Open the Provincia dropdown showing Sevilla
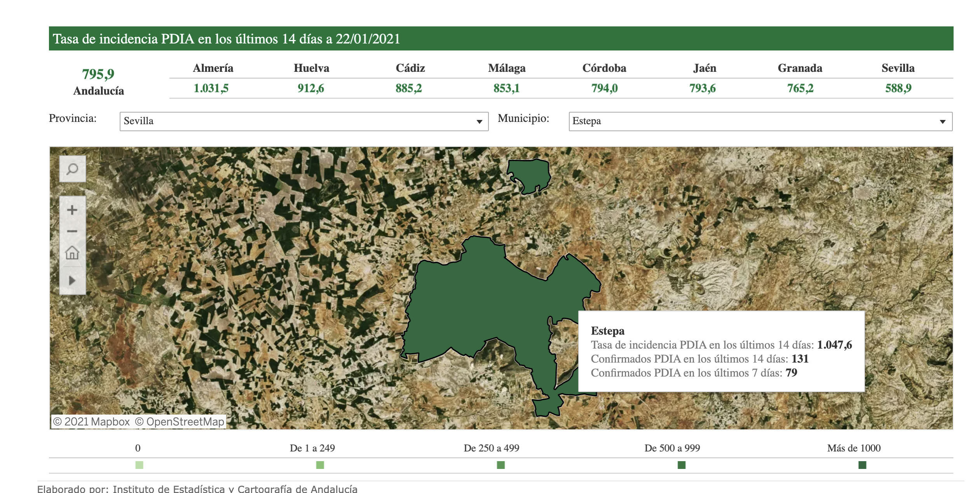The height and width of the screenshot is (493, 980). [303, 122]
